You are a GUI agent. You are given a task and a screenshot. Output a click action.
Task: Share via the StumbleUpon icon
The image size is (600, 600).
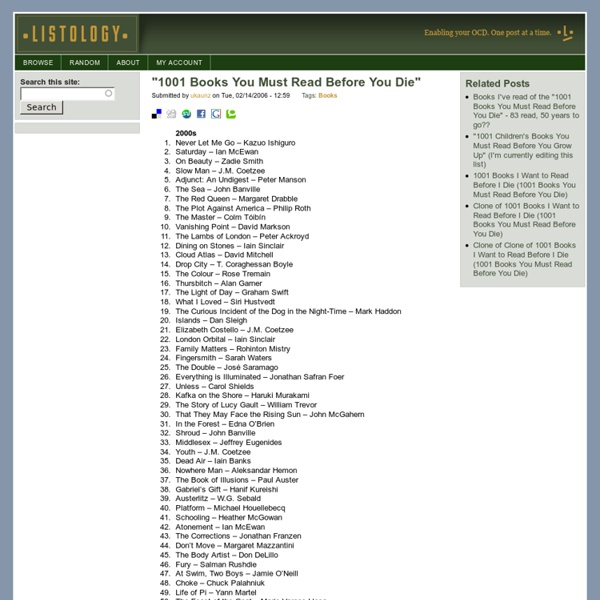coord(186,114)
